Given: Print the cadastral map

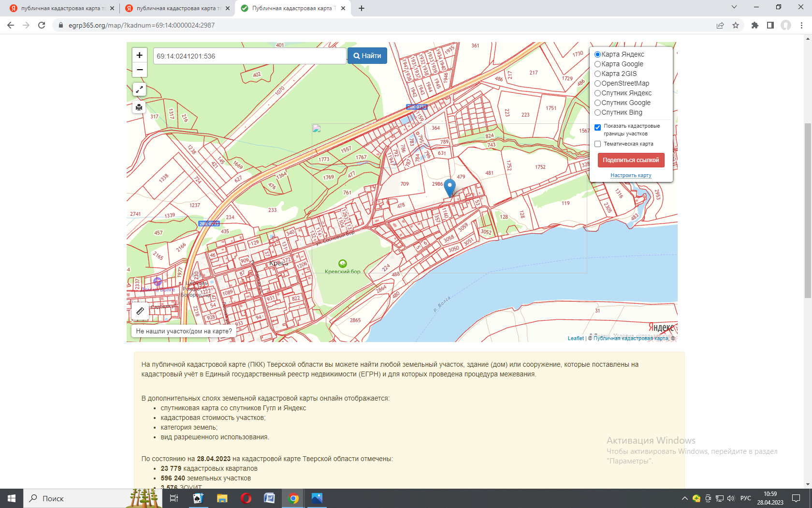Looking at the screenshot, I should tap(139, 107).
